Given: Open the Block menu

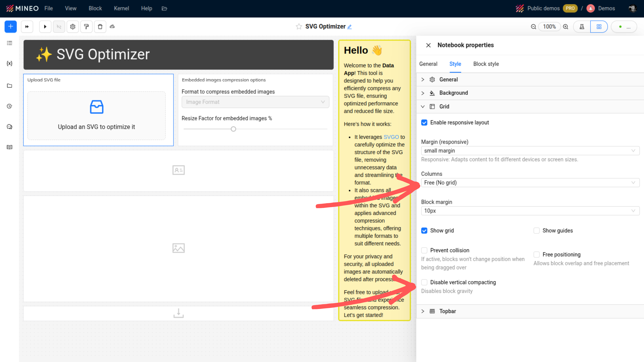Looking at the screenshot, I should pos(95,9).
